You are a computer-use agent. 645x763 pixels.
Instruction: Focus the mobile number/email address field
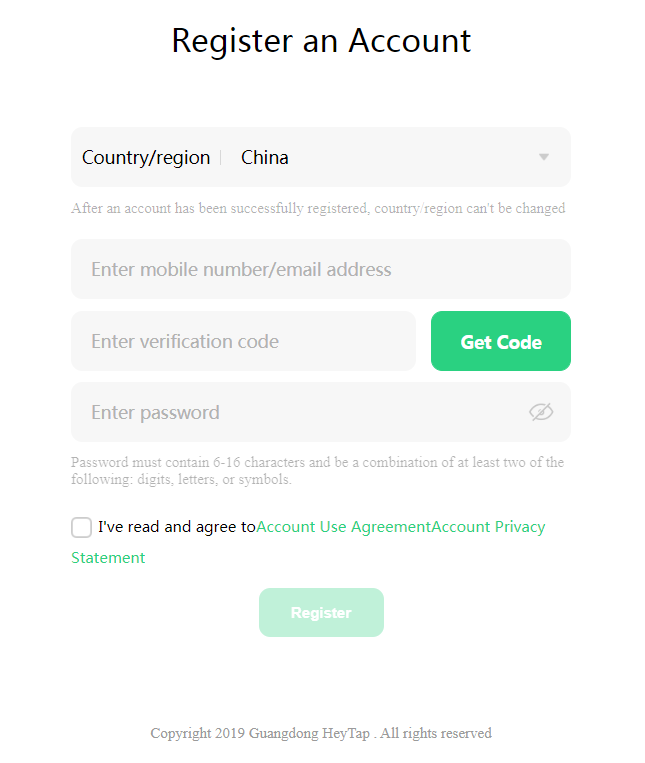pyautogui.click(x=320, y=269)
